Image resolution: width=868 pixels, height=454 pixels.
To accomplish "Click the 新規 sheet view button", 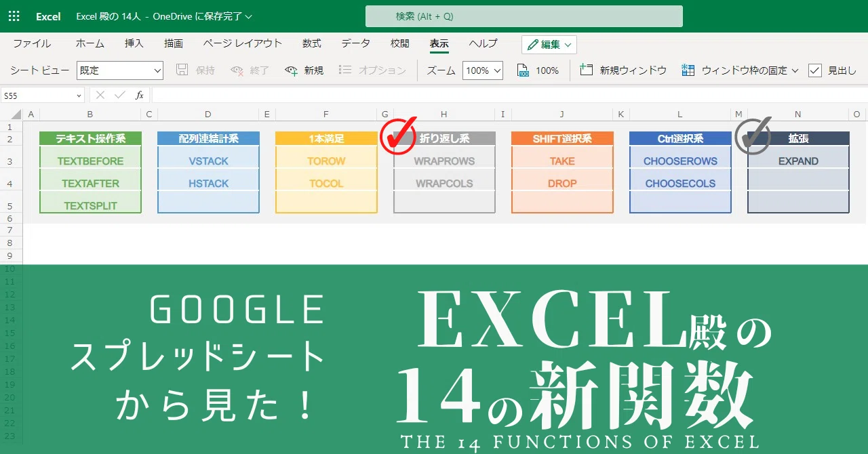I will (x=304, y=70).
